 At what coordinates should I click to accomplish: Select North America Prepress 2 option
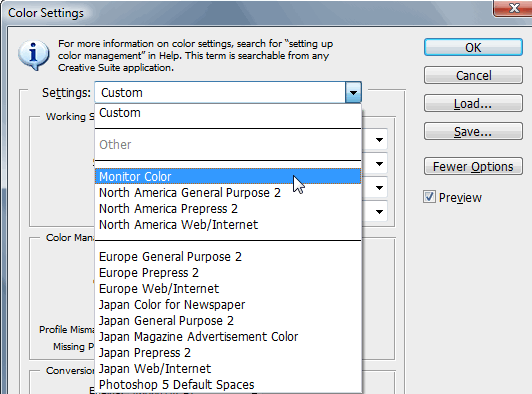click(x=228, y=208)
